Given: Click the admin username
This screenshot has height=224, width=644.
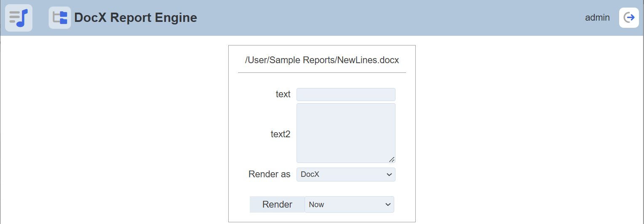Looking at the screenshot, I should tap(597, 18).
